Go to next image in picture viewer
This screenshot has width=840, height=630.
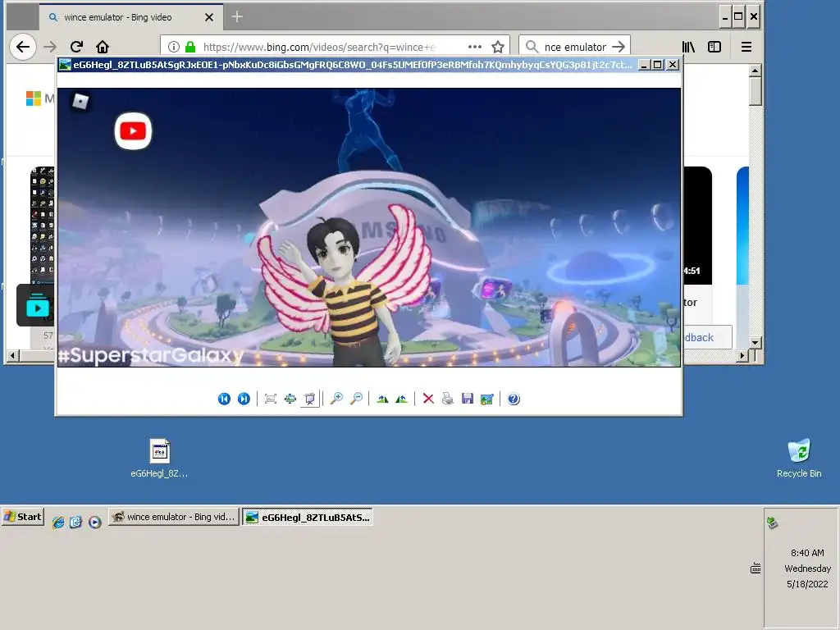243,399
